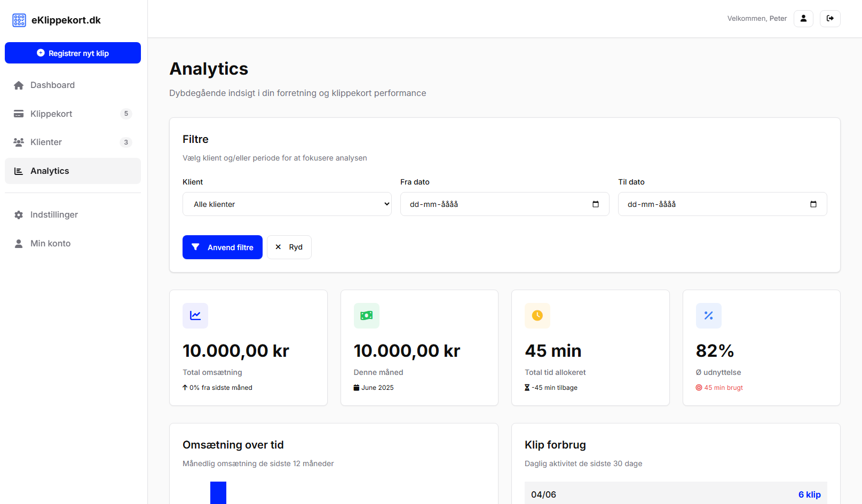The width and height of the screenshot is (862, 504).
Task: Open Indstillinger via the gear icon
Action: (x=19, y=214)
